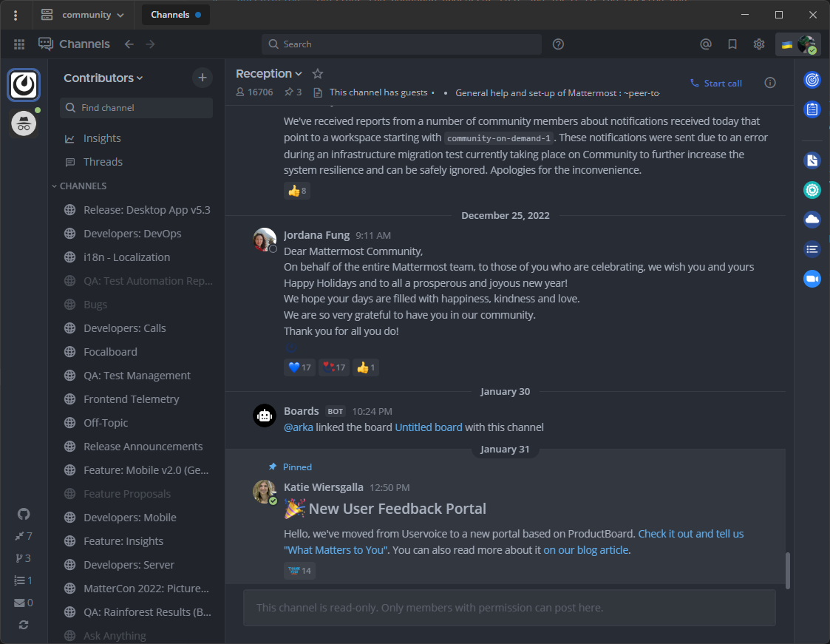Open saved messages bookmark icon
The image size is (830, 644).
(x=732, y=44)
